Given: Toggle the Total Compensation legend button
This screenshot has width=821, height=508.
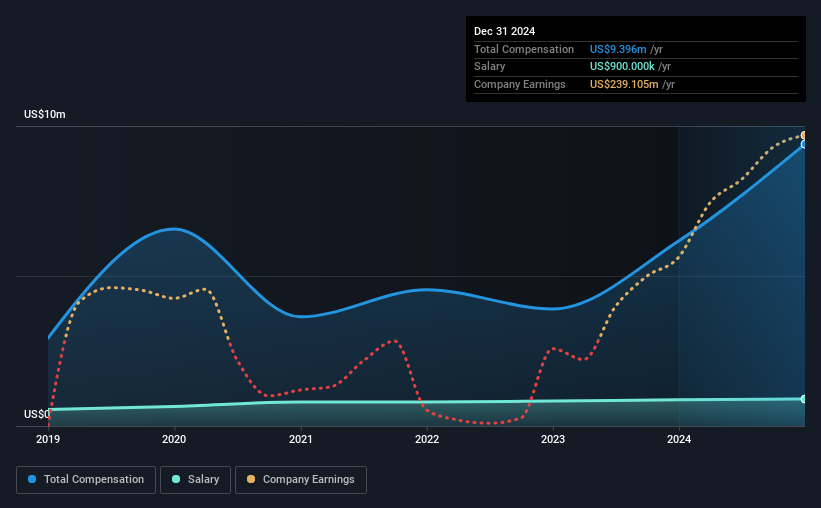Looking at the screenshot, I should pyautogui.click(x=86, y=480).
